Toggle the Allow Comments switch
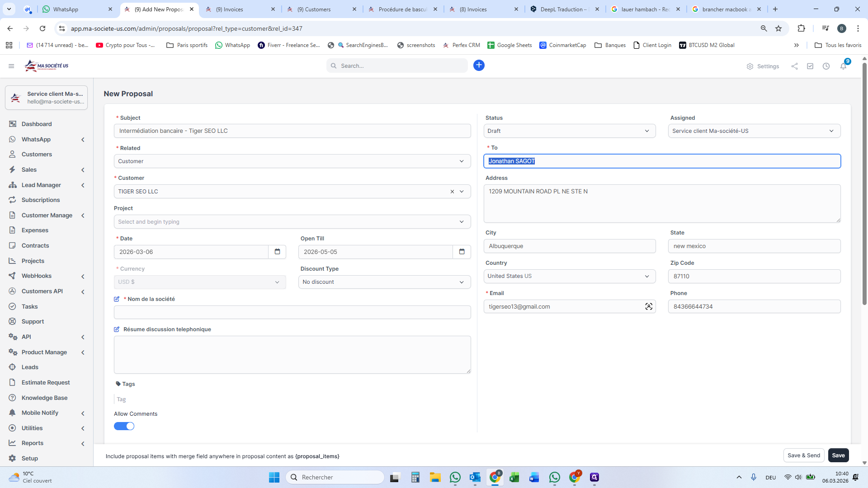This screenshot has width=868, height=488. [124, 426]
